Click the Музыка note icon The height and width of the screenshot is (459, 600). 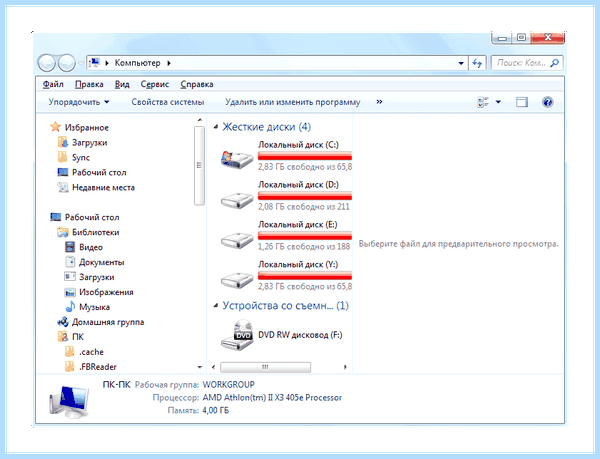point(70,307)
